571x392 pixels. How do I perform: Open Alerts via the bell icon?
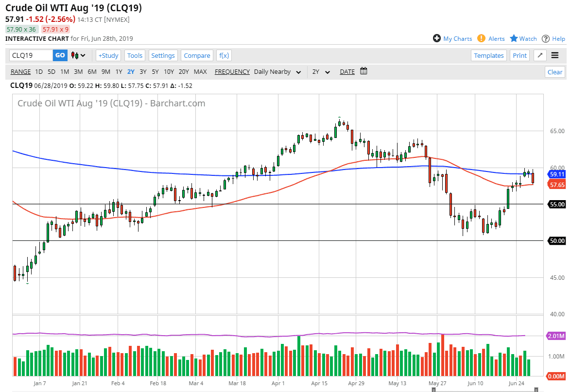pyautogui.click(x=481, y=38)
